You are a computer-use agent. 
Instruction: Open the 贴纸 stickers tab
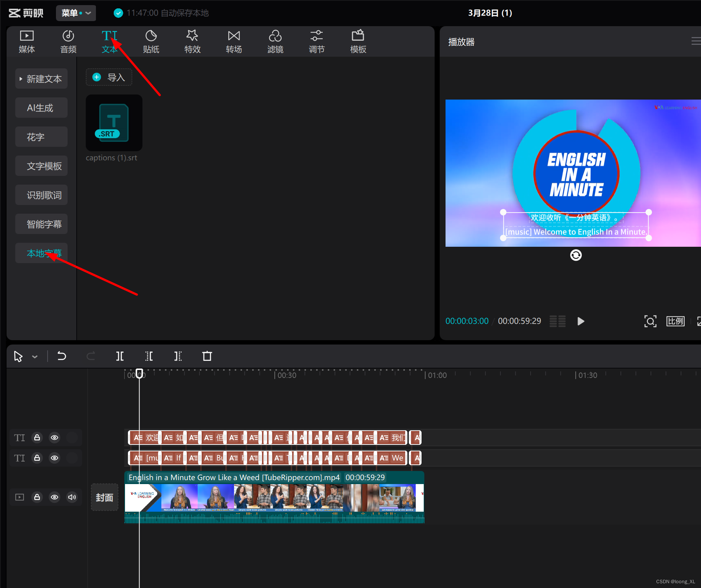point(151,42)
